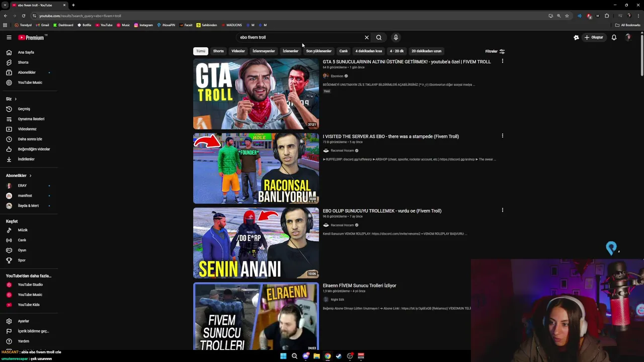
Task: Open the notifications bell
Action: tap(614, 37)
